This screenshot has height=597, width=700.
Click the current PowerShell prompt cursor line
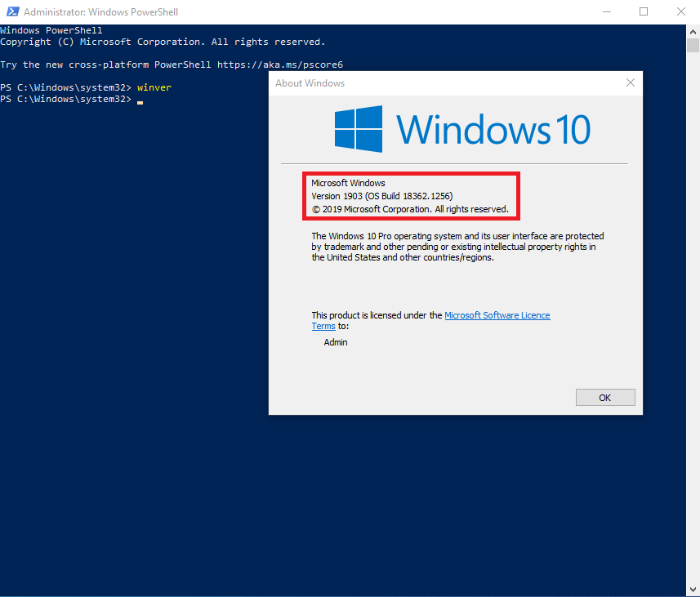(71, 99)
